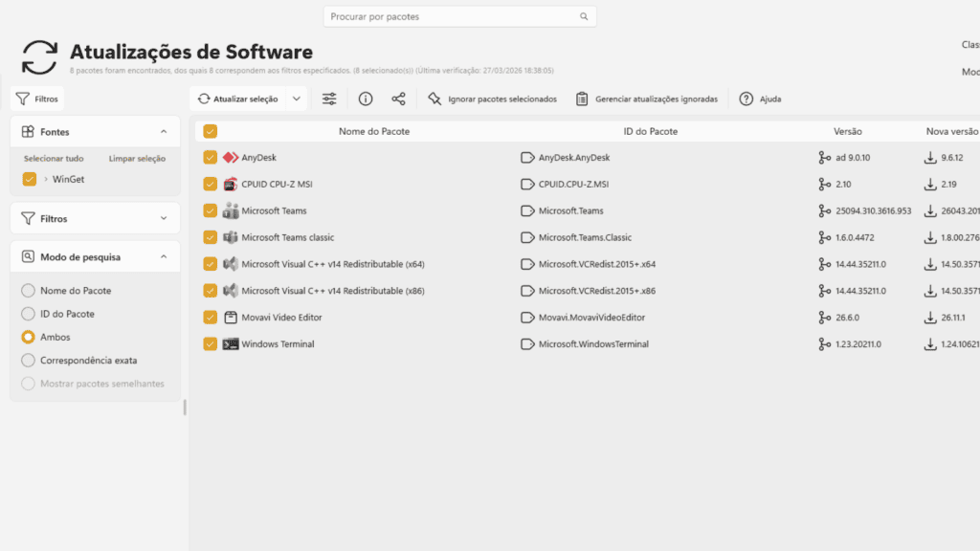Toggle the Filtros sidebar button
This screenshot has height=551, width=980.
click(x=37, y=99)
